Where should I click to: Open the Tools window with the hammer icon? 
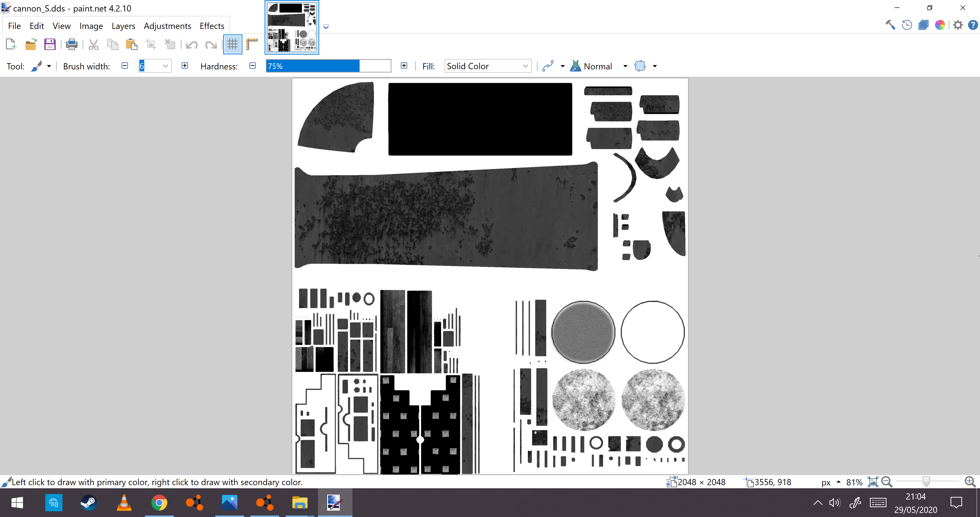pos(890,25)
